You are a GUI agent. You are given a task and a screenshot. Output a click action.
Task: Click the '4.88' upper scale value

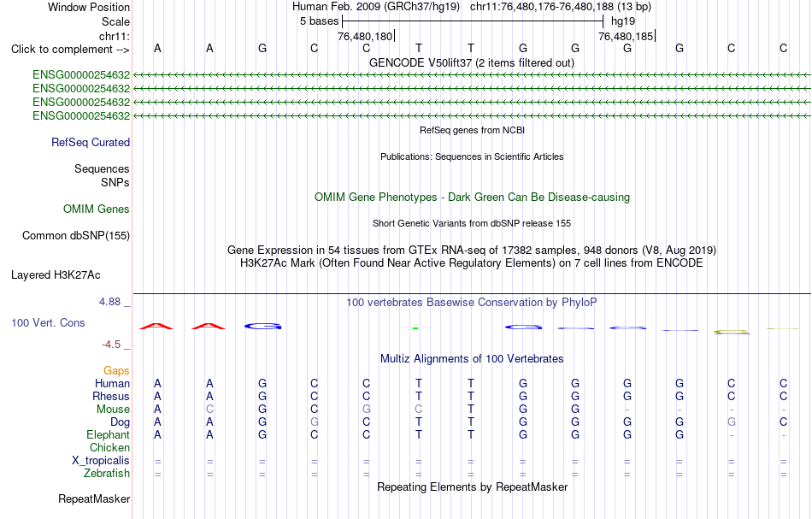(x=109, y=302)
